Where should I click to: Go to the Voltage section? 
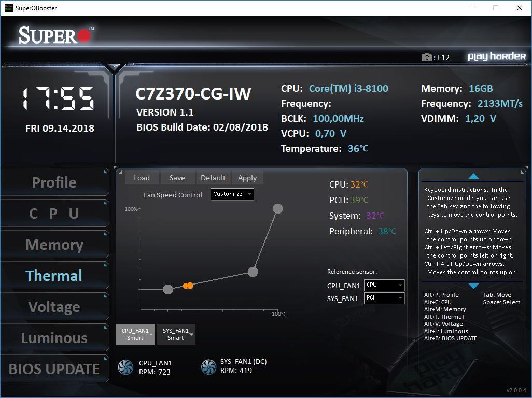54,306
